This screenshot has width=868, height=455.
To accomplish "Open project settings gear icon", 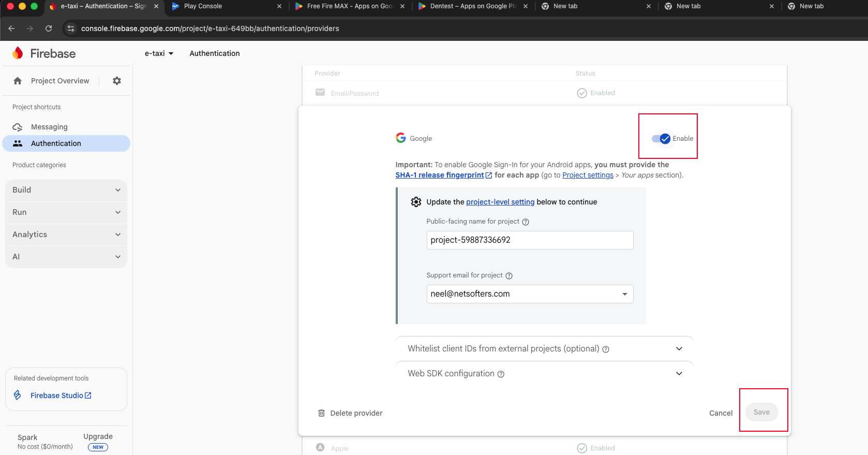I will coord(117,81).
